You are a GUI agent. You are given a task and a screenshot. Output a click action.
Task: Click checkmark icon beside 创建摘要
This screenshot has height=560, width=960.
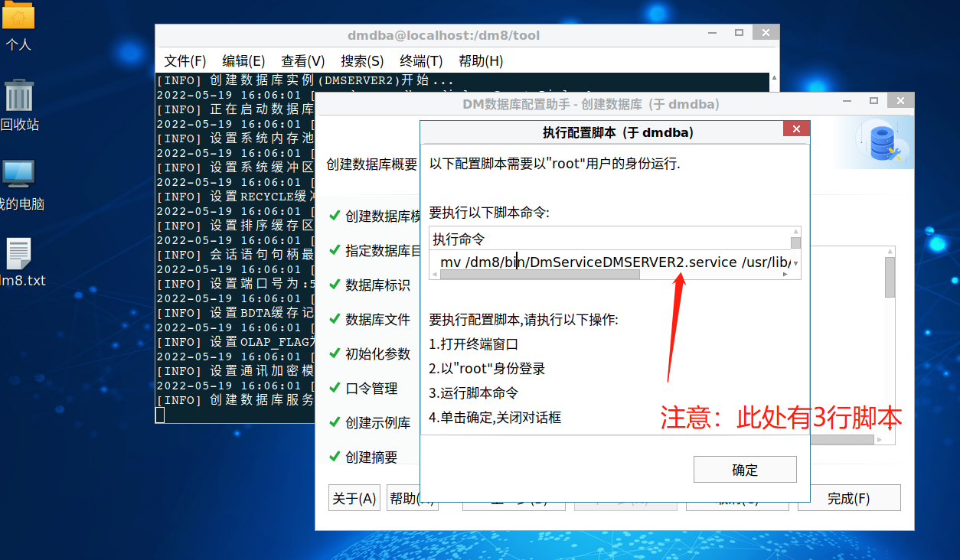coord(335,457)
